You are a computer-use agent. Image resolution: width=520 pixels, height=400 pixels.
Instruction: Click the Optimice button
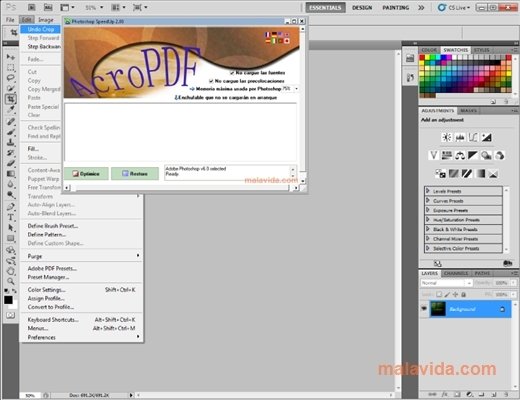pyautogui.click(x=86, y=174)
